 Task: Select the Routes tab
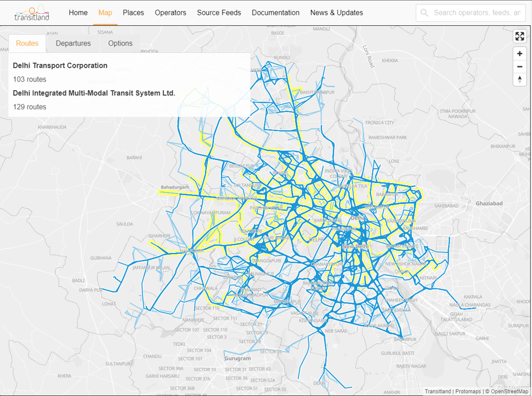[x=27, y=43]
